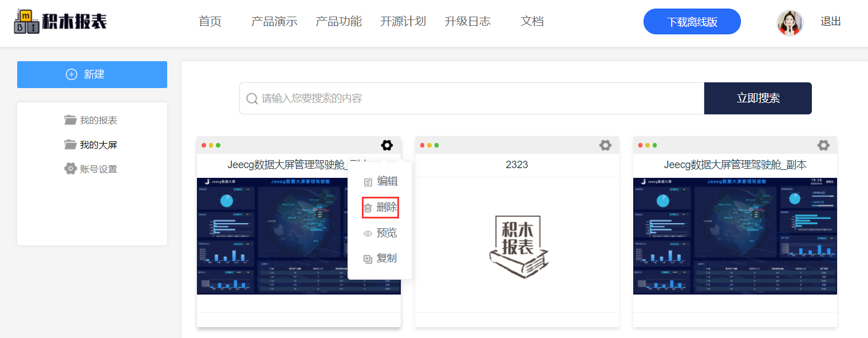Click the copy icon beside 复制
Image resolution: width=868 pixels, height=338 pixels.
pyautogui.click(x=368, y=259)
